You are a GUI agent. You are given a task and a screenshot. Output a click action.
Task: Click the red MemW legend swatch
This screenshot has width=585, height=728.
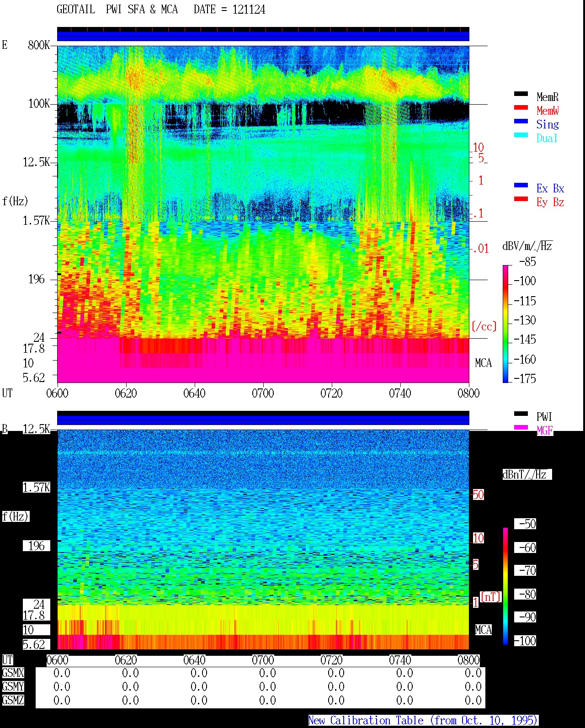click(521, 107)
